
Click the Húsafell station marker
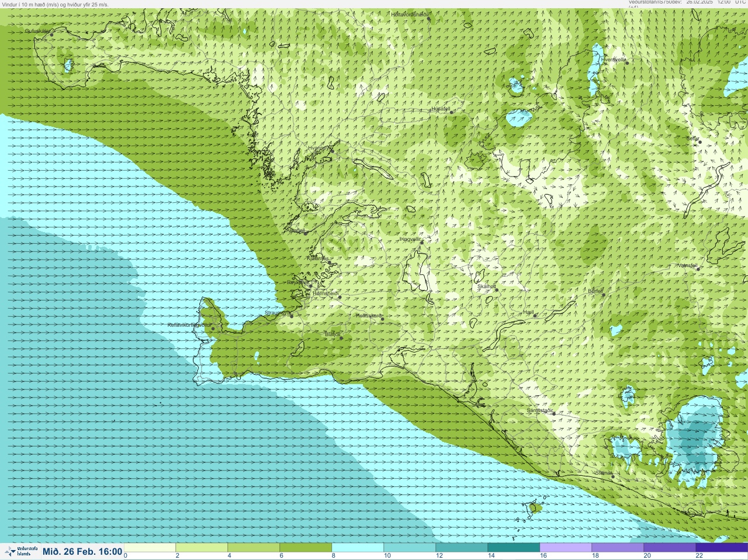click(x=451, y=112)
